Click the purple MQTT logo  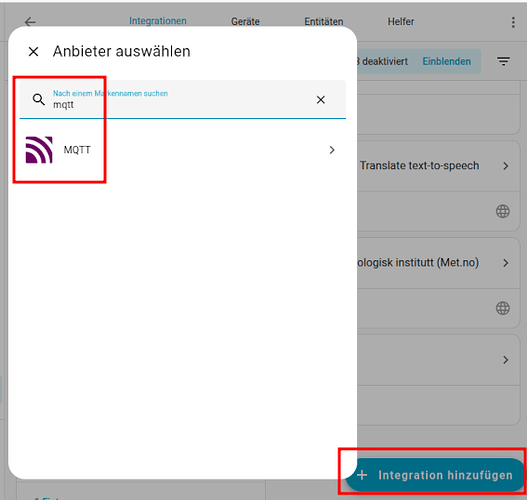point(39,150)
